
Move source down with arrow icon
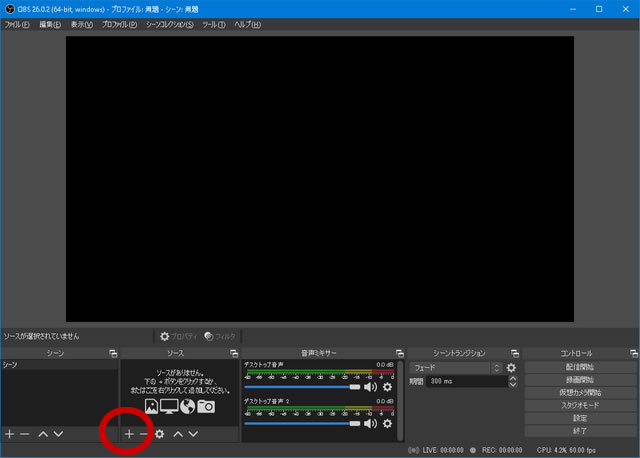click(x=194, y=434)
